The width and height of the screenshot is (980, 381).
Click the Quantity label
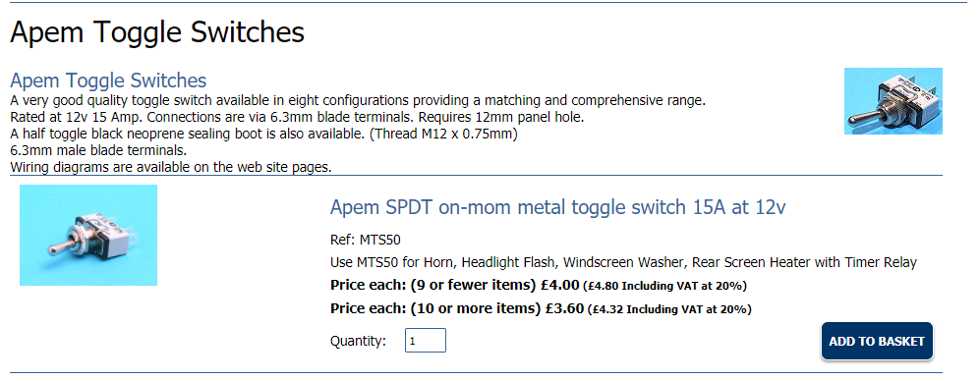pyautogui.click(x=358, y=341)
